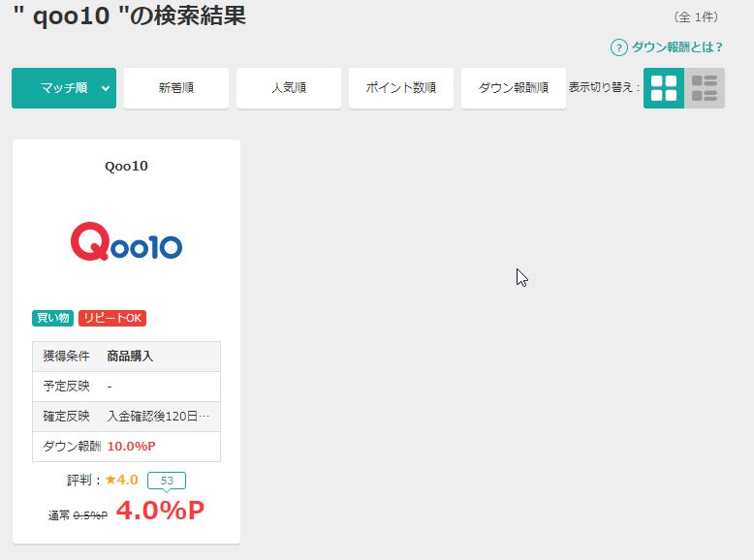Click the 確定反映 row label
Image resolution: width=754 pixels, height=560 pixels.
coord(66,417)
